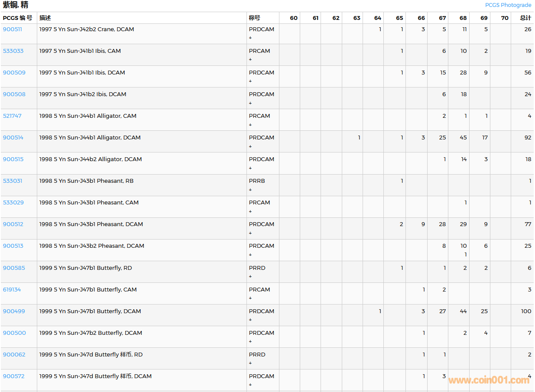Open coin number 900511 link
The image size is (535, 392).
click(13, 29)
